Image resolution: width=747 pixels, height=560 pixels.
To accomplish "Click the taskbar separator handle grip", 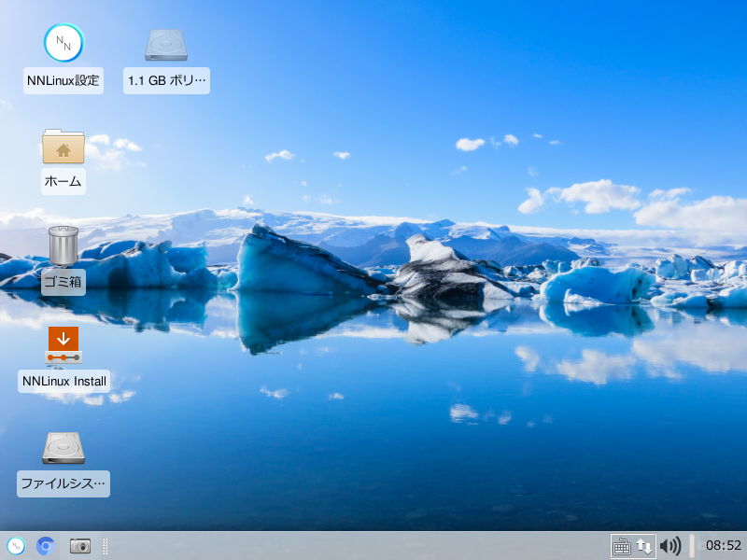I will [106, 546].
